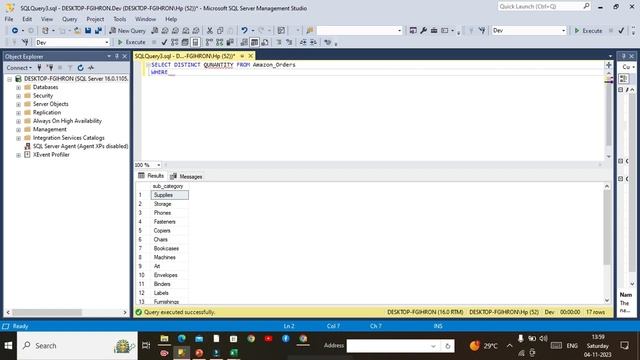Select Always On High Availability item
Viewport: 640px width, 360px height.
[x=67, y=121]
